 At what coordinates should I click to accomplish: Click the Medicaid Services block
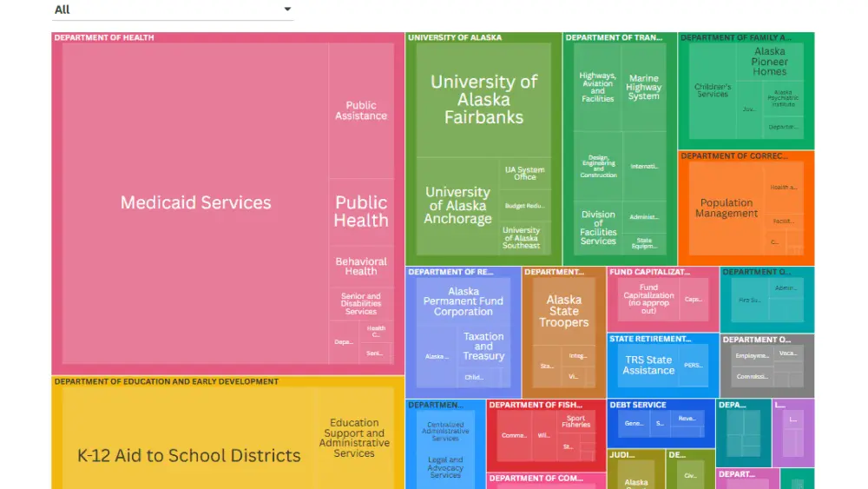(x=195, y=202)
